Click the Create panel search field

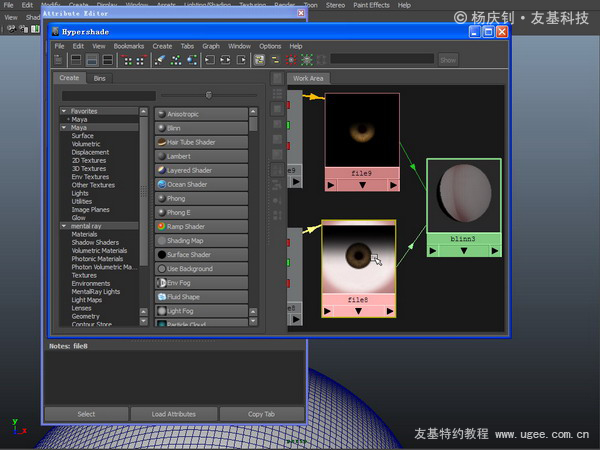[x=109, y=95]
